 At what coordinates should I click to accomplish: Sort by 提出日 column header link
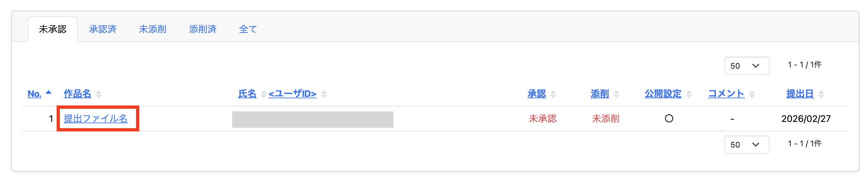point(800,94)
